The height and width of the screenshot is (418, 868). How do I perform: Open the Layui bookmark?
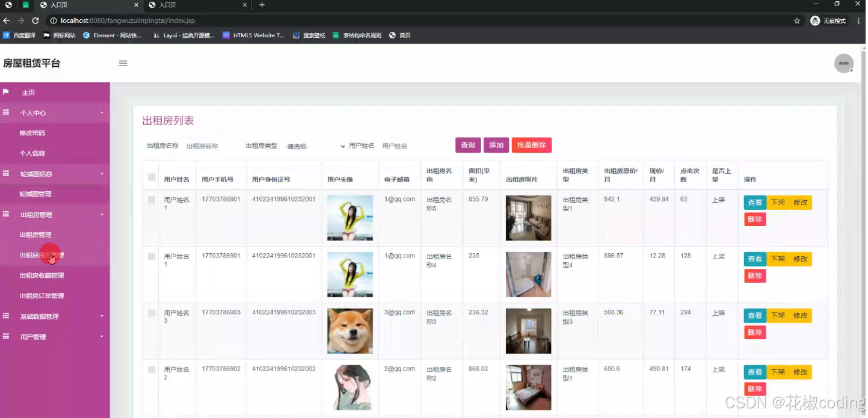click(x=183, y=35)
